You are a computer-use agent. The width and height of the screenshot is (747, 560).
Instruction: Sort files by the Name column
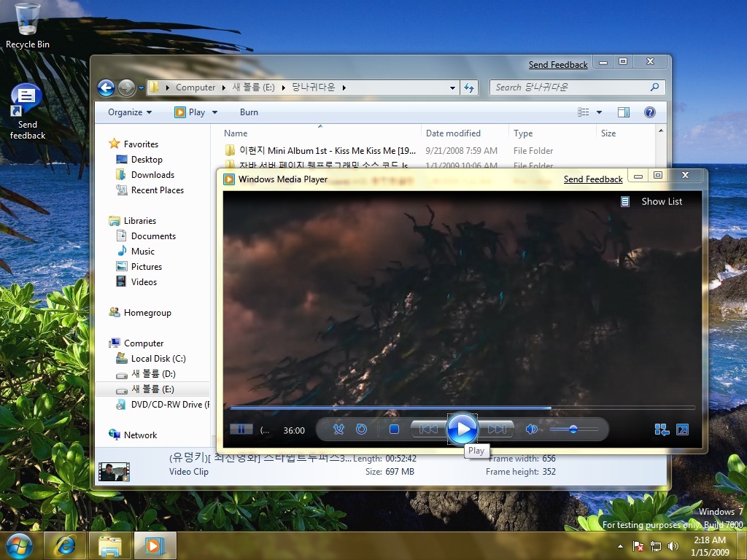pos(321,133)
